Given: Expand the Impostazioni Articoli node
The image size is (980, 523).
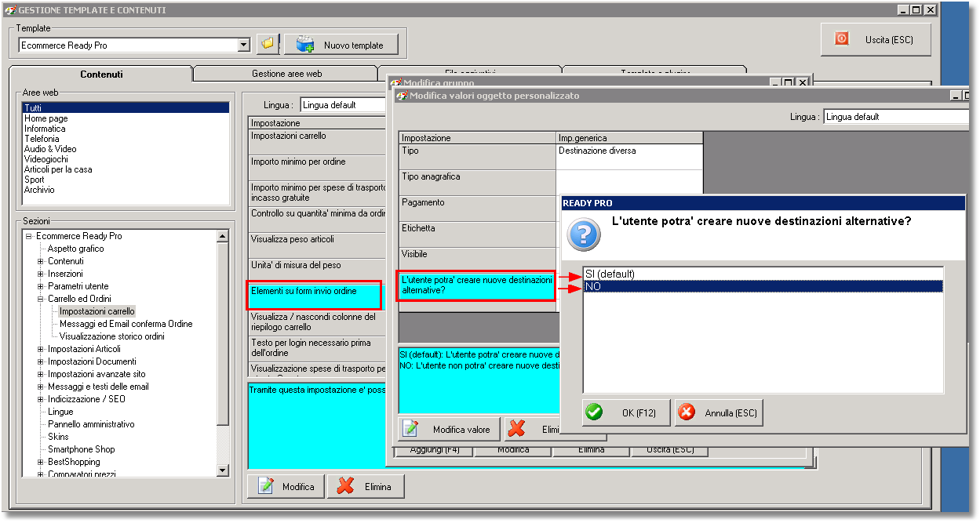Looking at the screenshot, I should [41, 349].
